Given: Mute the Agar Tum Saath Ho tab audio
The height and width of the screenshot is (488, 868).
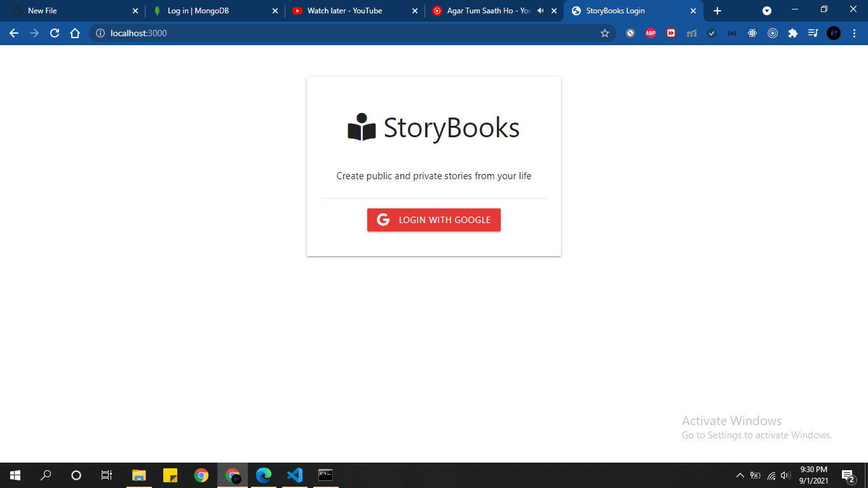Looking at the screenshot, I should coord(539,10).
